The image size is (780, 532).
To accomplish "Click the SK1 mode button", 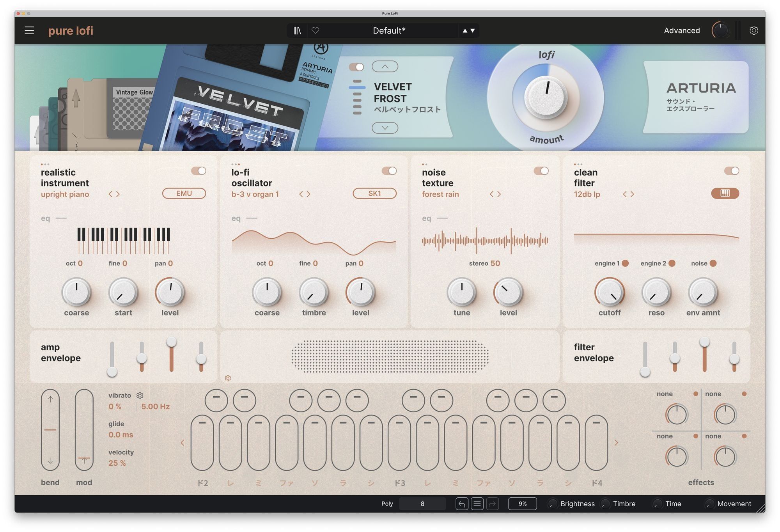I will (374, 193).
